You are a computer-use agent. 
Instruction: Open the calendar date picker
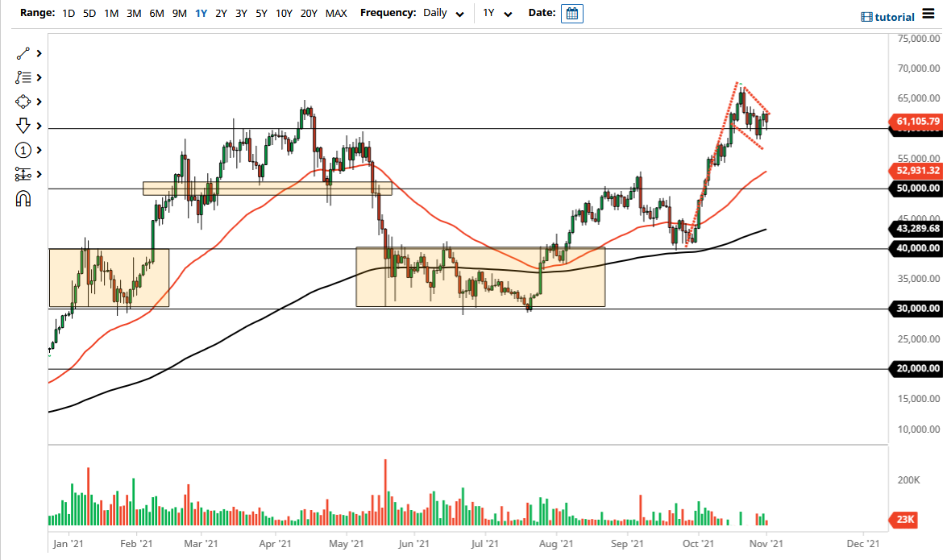click(572, 13)
